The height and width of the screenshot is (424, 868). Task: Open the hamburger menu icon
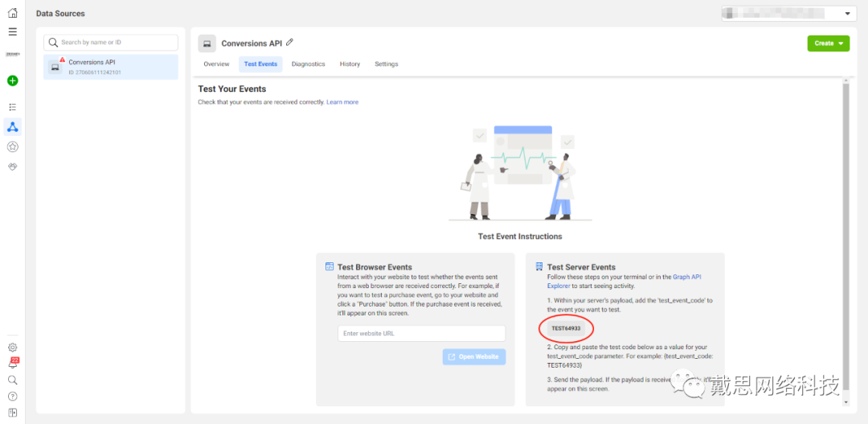point(12,31)
